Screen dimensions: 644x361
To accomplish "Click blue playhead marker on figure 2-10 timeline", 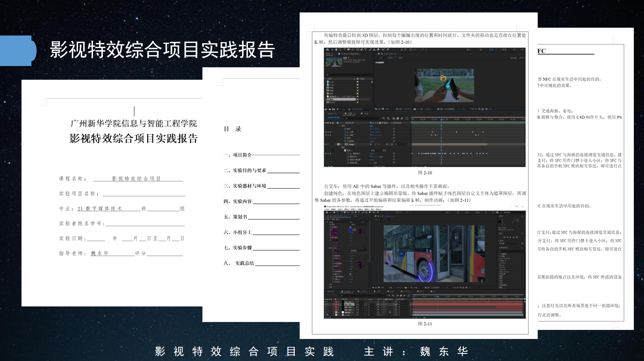I will click(x=441, y=120).
